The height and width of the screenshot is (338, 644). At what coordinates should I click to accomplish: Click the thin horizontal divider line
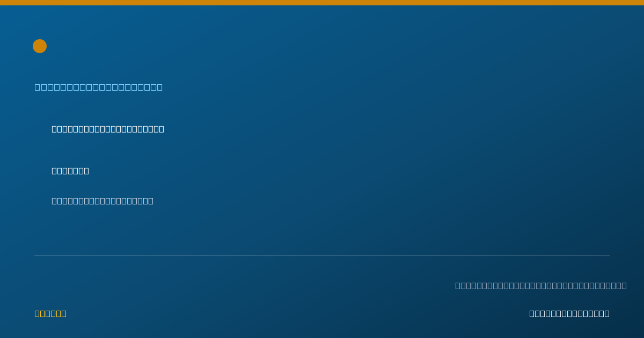322,255
